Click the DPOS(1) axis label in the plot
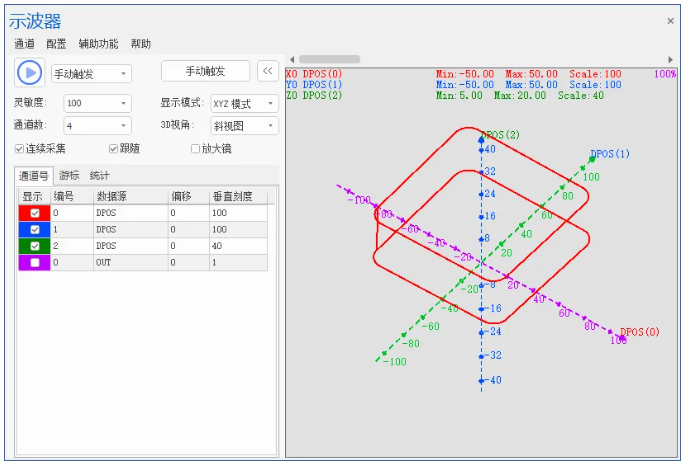Viewport: 685px width, 466px height. pyautogui.click(x=610, y=154)
